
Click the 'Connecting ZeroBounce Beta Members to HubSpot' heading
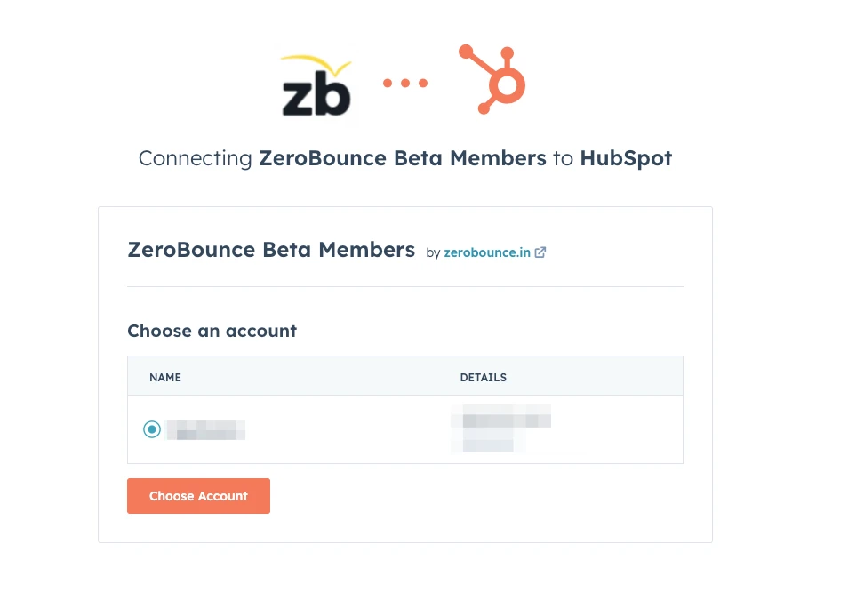[x=405, y=158]
